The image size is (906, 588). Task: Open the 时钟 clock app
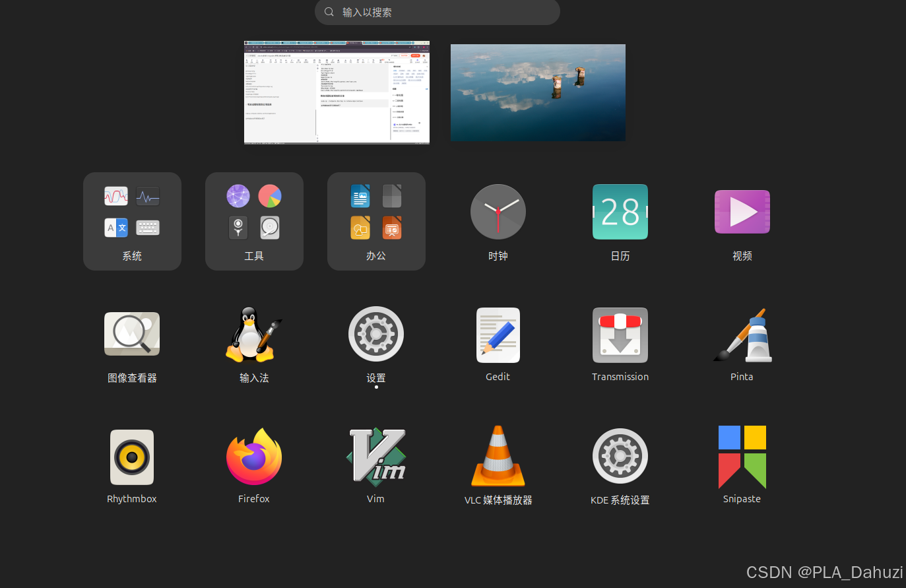(x=498, y=211)
